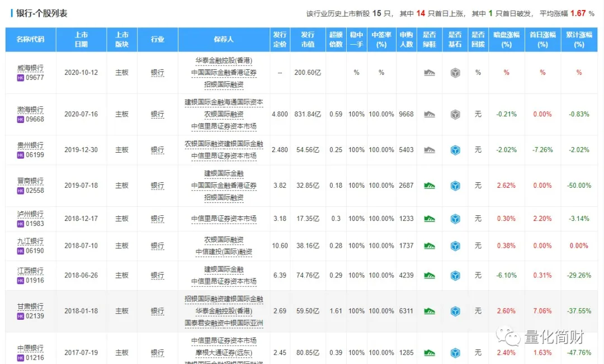Click the 名称/代码 column header

point(30,39)
